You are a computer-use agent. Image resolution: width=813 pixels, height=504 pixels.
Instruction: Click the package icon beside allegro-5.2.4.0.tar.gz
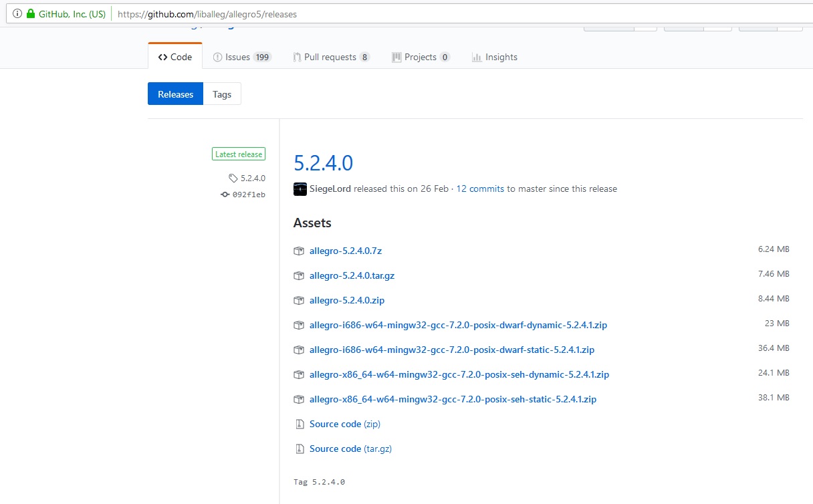[299, 275]
